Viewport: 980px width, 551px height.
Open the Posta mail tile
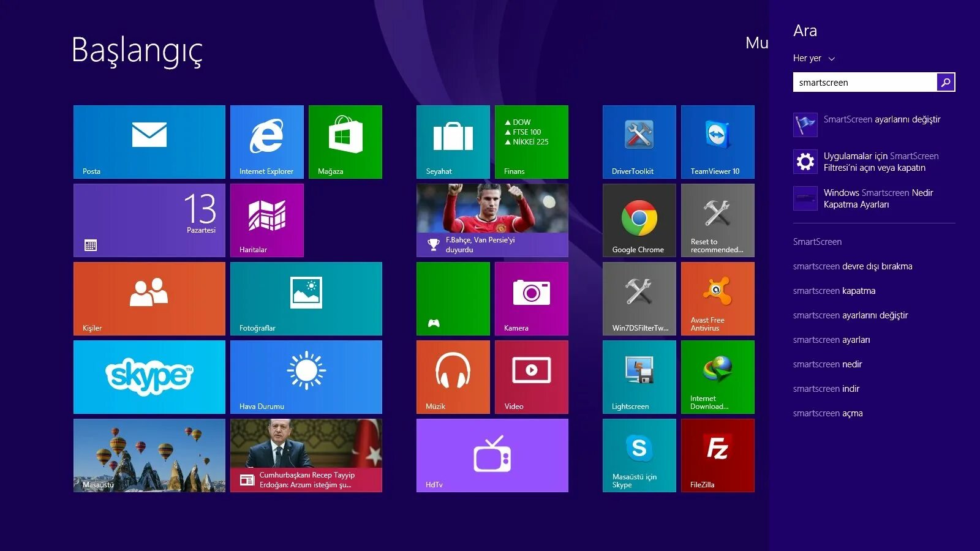click(x=149, y=142)
